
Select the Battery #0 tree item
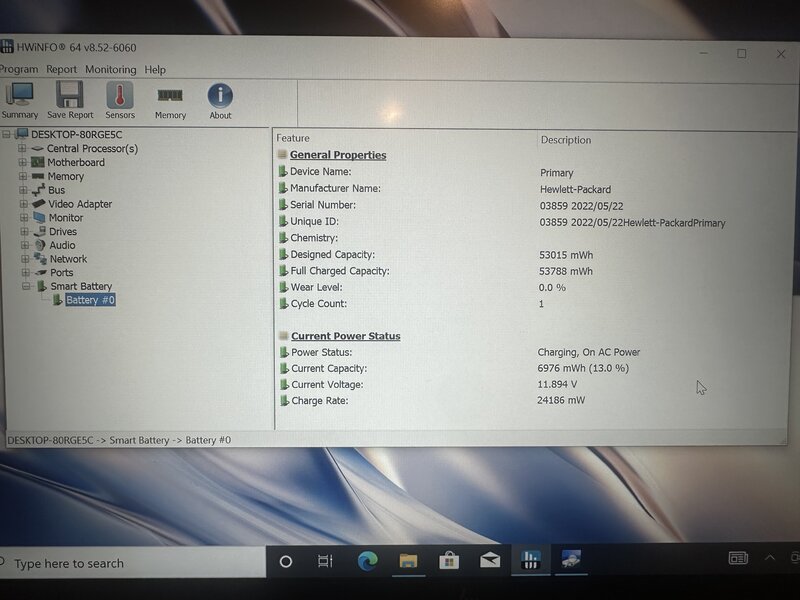(90, 300)
